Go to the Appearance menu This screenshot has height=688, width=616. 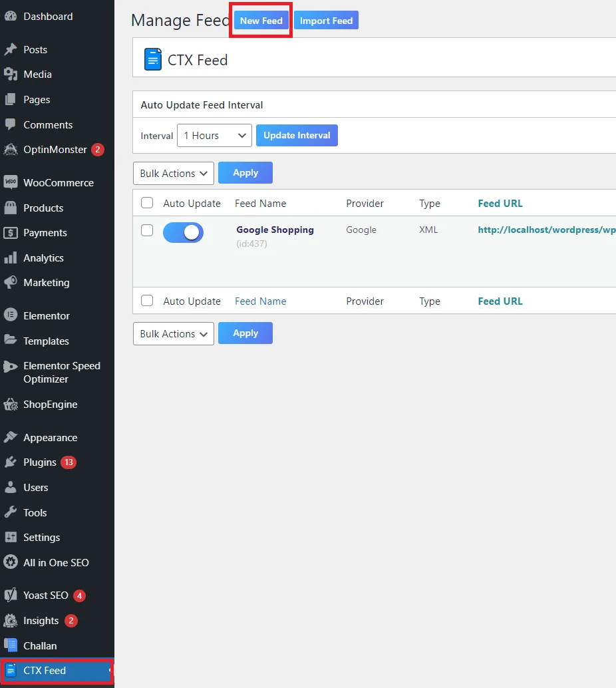pos(50,437)
